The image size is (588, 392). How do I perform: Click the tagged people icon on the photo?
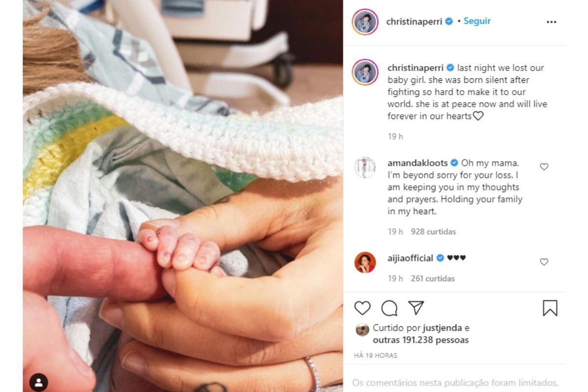[39, 382]
